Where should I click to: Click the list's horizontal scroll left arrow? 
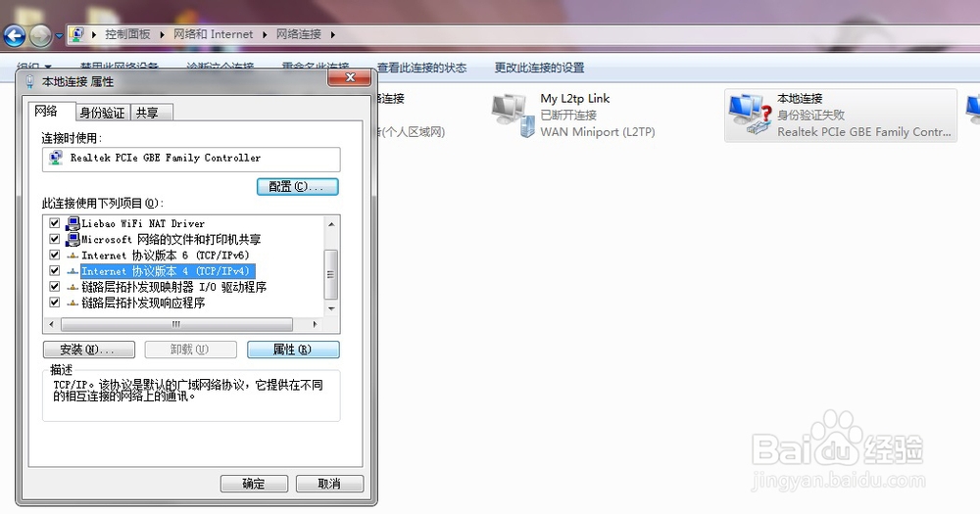[51, 324]
